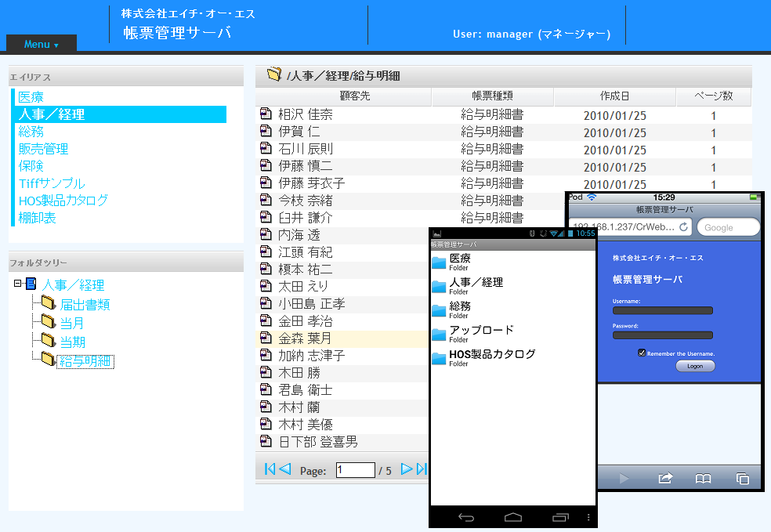
Task: Click the 当月 folder icon
Action: point(49,321)
